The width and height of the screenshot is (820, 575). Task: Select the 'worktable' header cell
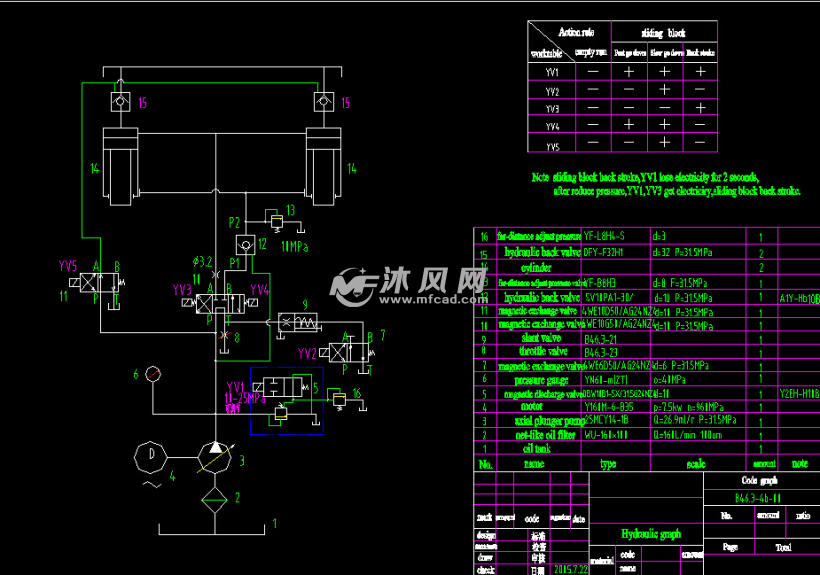546,53
